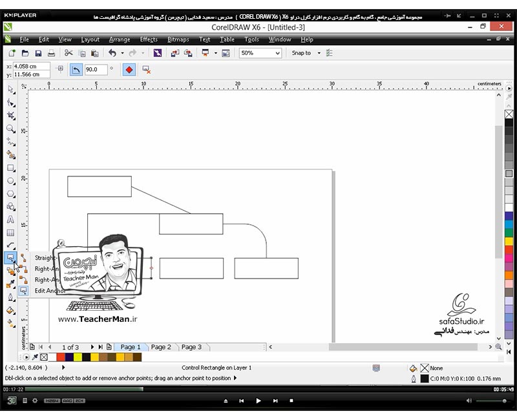Choose Edit Anchor tool from flyout
517x420 pixels.
[41, 290]
